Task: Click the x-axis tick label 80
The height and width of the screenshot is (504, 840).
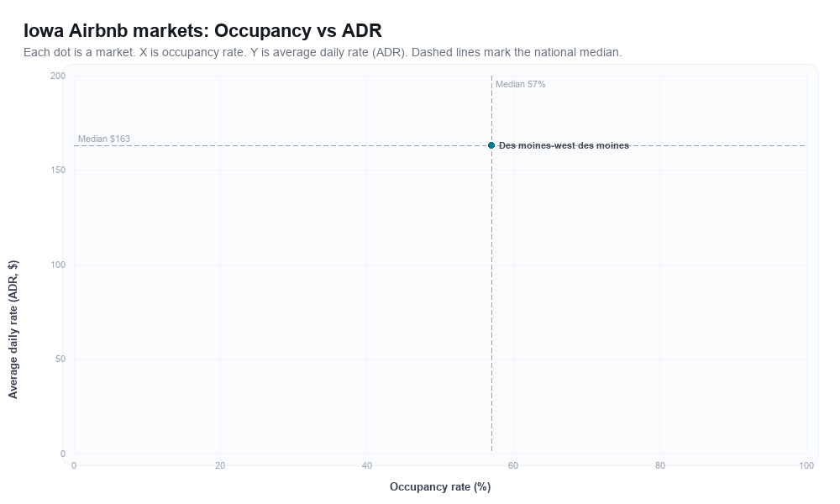Action: point(660,466)
